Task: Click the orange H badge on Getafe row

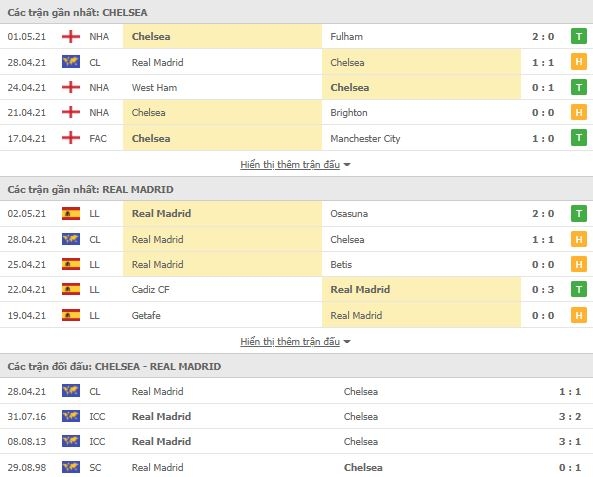Action: point(579,315)
